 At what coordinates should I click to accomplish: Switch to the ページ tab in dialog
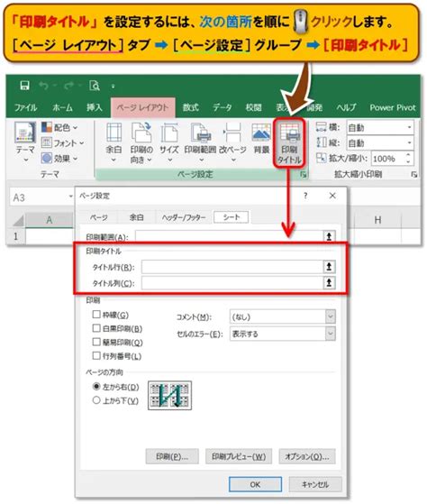click(98, 217)
